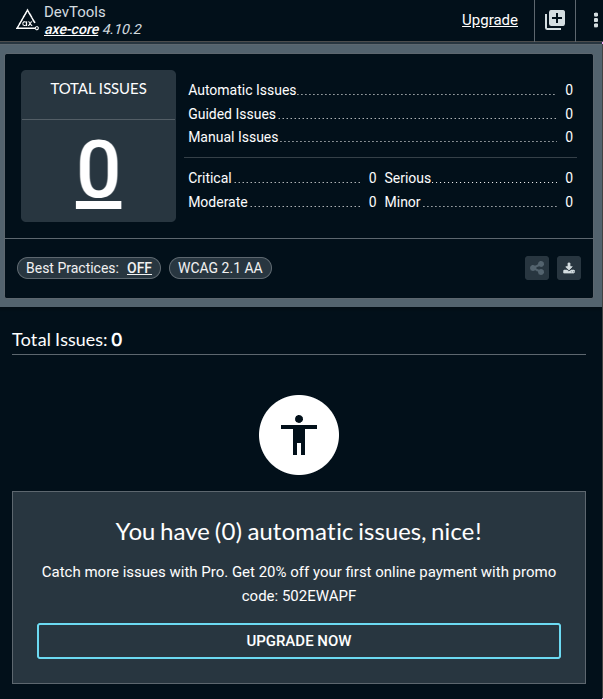
Task: Click the Manual Issues row
Action: [x=380, y=137]
